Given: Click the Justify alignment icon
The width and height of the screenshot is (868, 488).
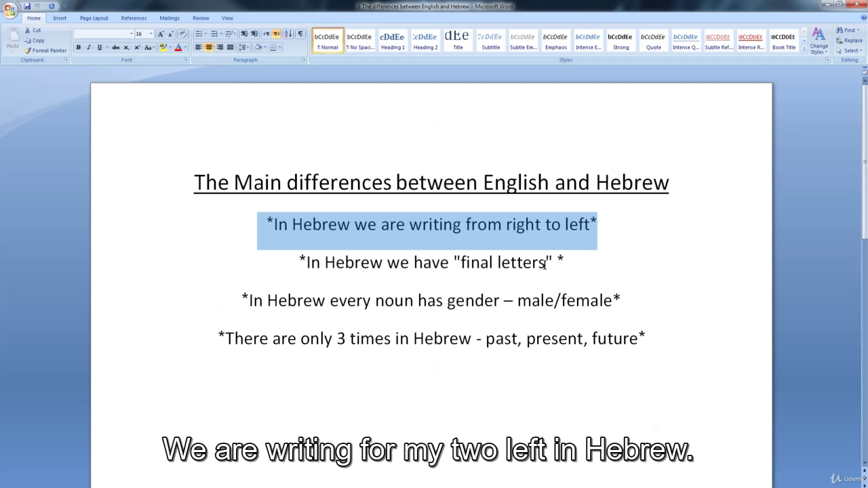Looking at the screenshot, I should (x=230, y=47).
